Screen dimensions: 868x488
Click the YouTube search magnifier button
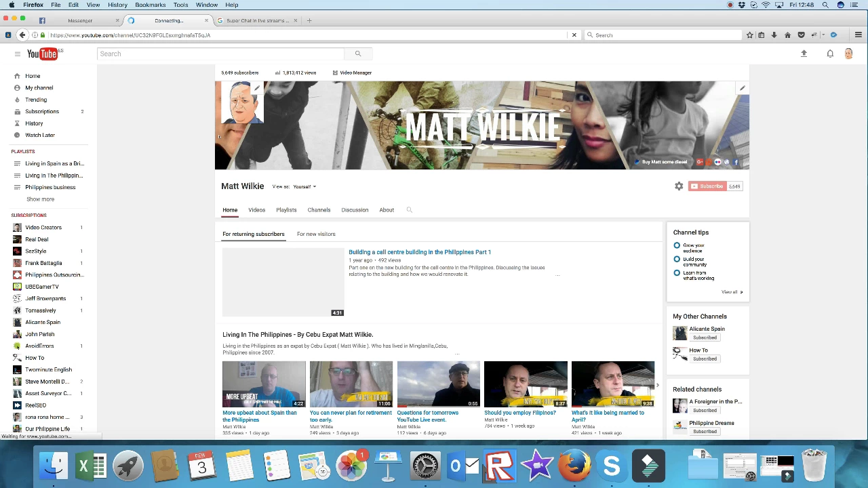coord(358,54)
